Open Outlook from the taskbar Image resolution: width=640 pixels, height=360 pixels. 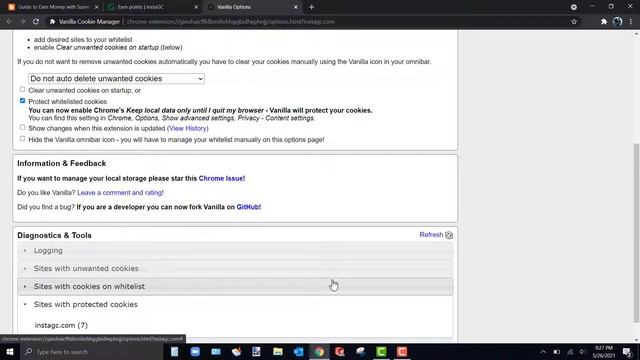[298, 351]
